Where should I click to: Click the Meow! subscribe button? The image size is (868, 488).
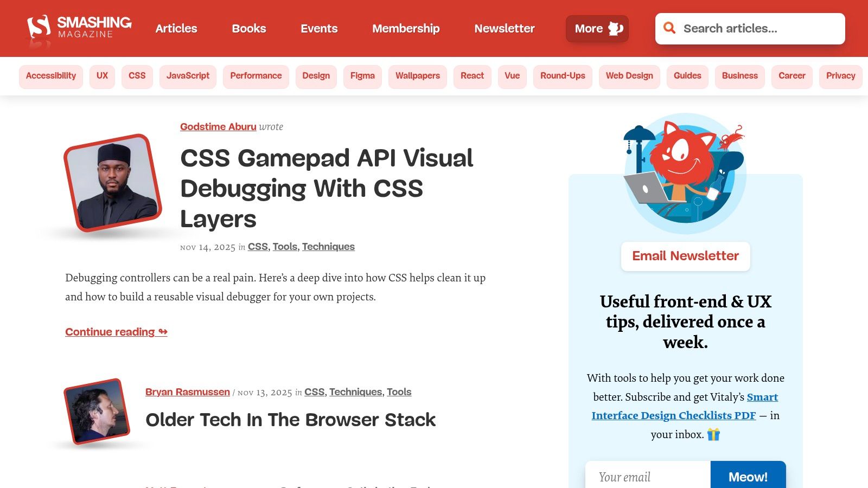748,476
